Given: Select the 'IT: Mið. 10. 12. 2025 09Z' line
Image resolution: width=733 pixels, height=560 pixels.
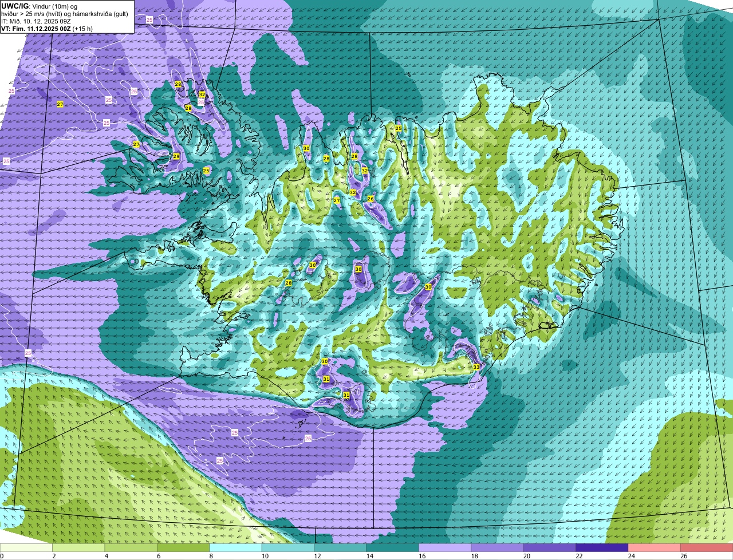Looking at the screenshot, I should (x=36, y=21).
